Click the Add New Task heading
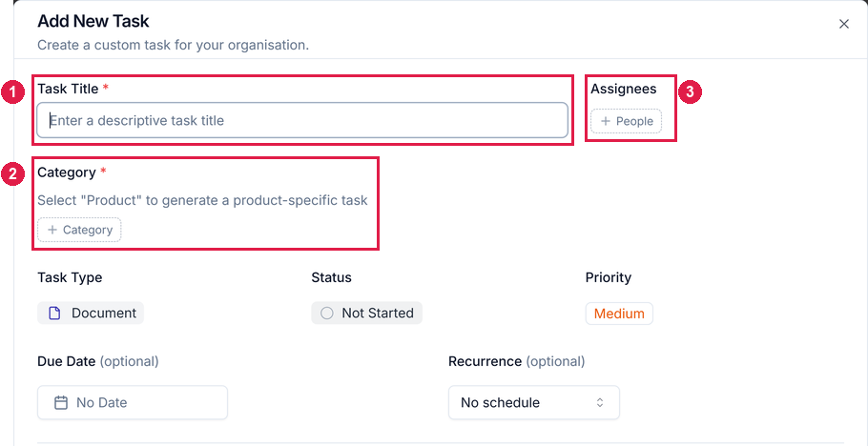 [93, 21]
